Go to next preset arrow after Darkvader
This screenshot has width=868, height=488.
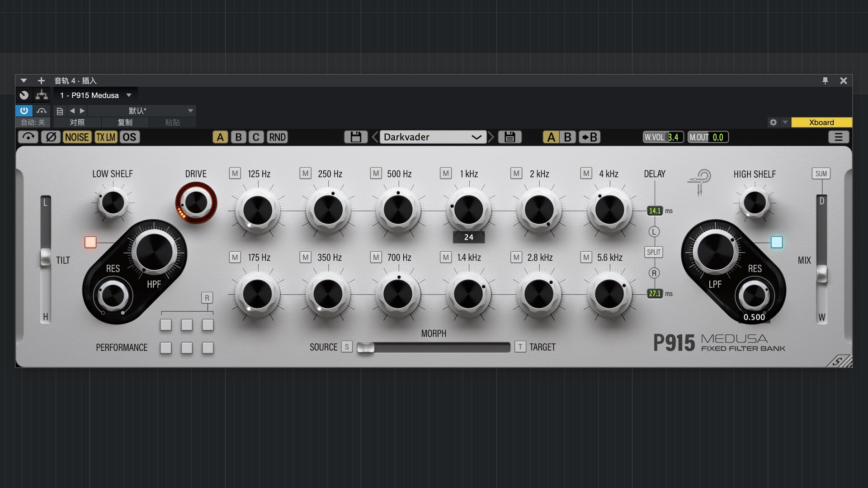[x=491, y=137]
